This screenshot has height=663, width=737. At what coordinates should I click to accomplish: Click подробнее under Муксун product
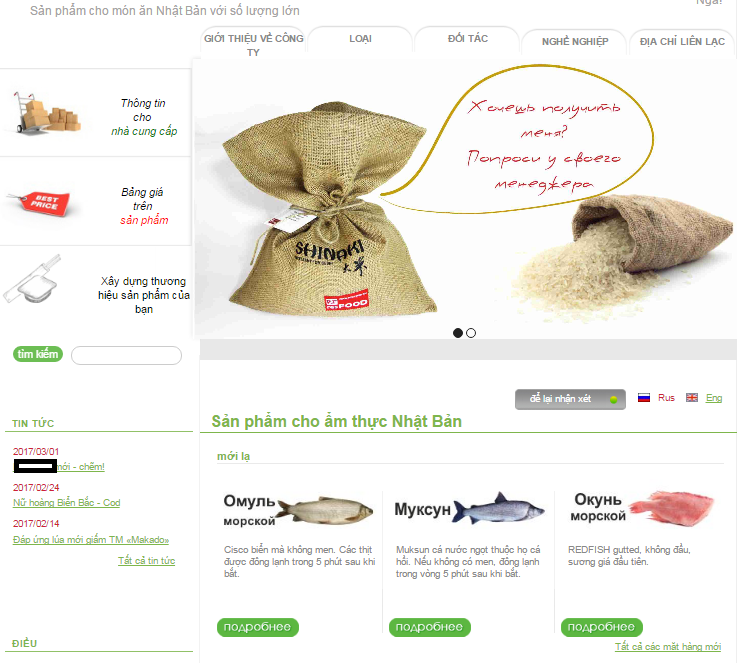[430, 627]
